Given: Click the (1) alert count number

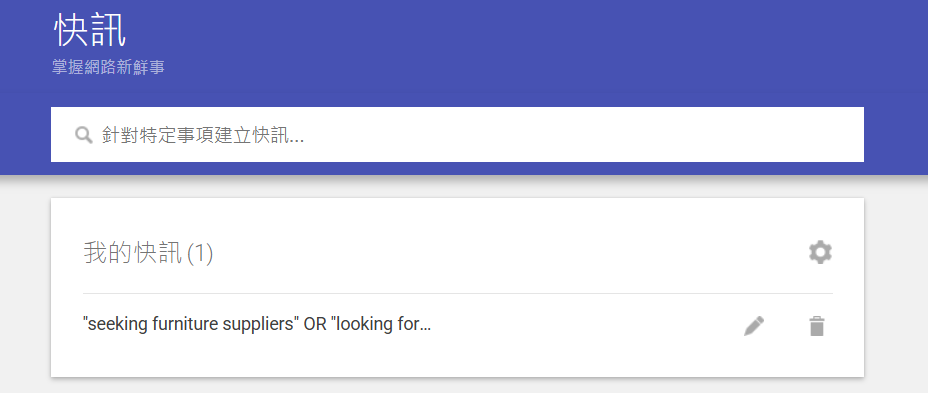Looking at the screenshot, I should pyautogui.click(x=200, y=254).
